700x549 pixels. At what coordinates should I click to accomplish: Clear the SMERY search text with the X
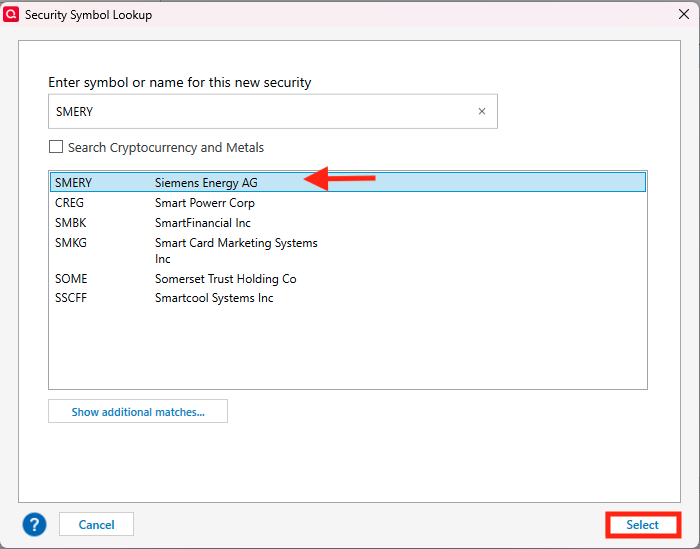tap(482, 111)
